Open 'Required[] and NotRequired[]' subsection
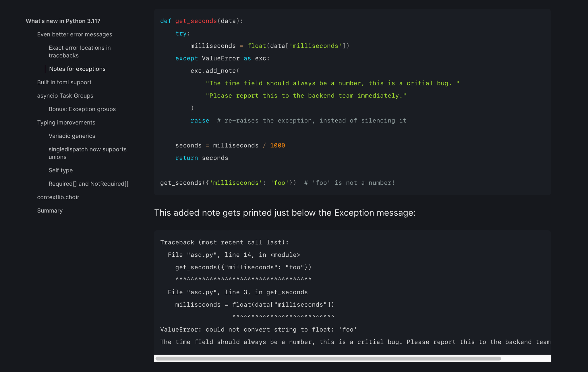Viewport: 588px width, 372px height. (x=88, y=184)
